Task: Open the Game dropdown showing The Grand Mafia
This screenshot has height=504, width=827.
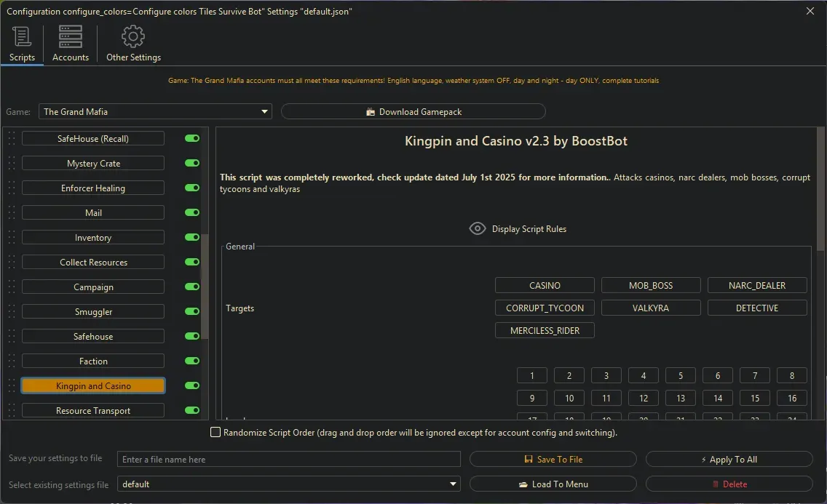Action: click(155, 112)
